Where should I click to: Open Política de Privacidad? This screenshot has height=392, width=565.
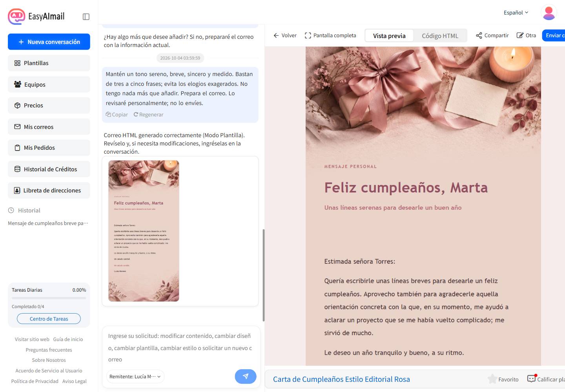[35, 381]
